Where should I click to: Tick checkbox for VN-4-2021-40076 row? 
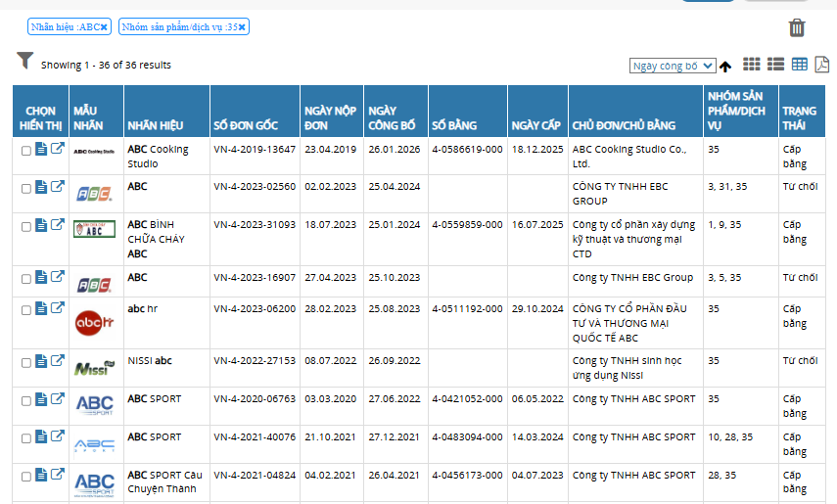(x=25, y=438)
